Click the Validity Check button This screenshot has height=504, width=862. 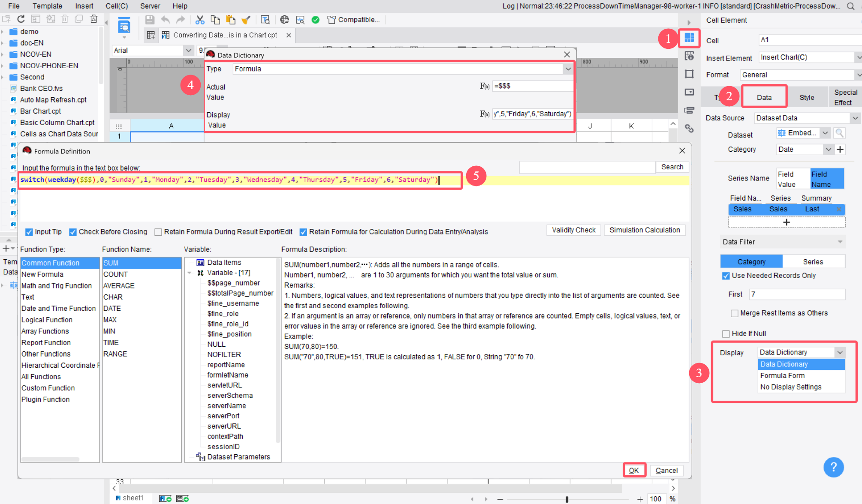(x=573, y=230)
